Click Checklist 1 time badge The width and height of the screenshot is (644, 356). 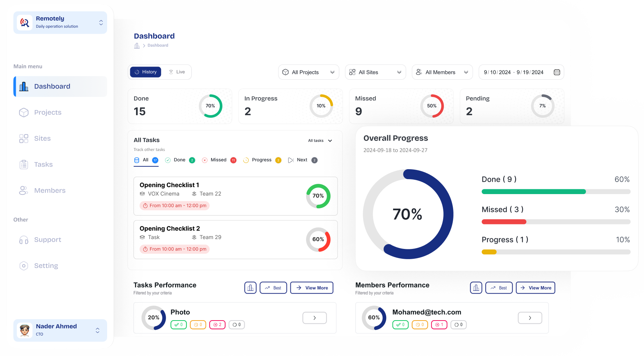174,206
